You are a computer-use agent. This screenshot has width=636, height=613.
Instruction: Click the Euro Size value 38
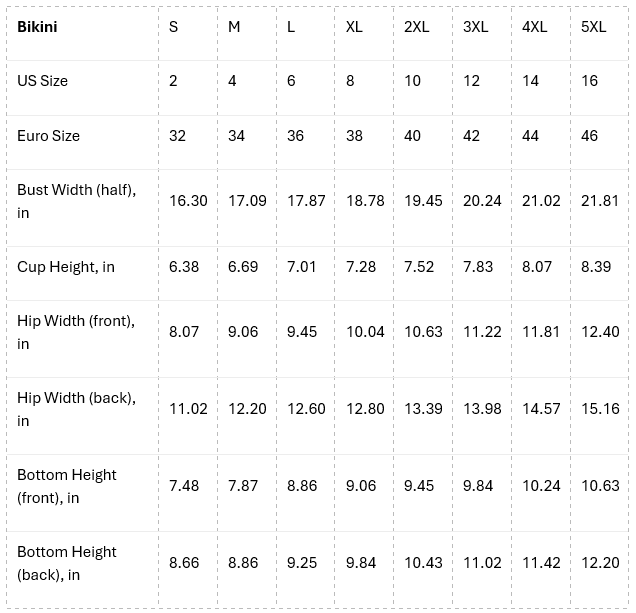[354, 136]
